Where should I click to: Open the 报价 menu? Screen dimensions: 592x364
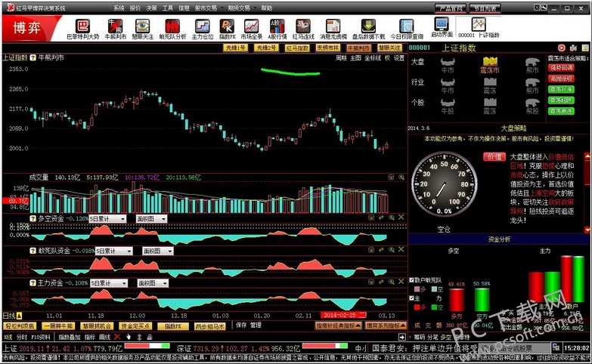[x=135, y=8]
